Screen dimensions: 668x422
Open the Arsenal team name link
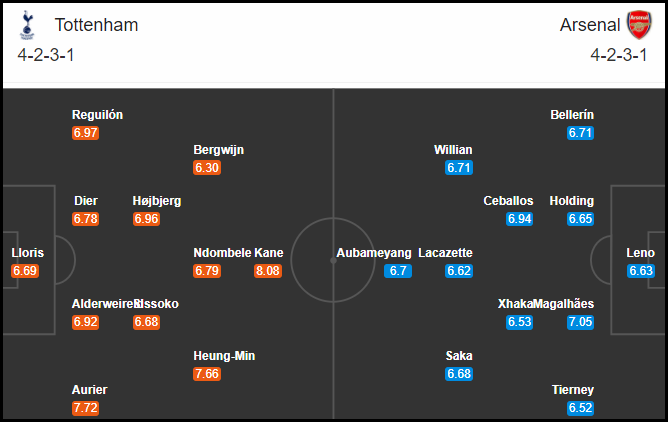[x=590, y=25]
